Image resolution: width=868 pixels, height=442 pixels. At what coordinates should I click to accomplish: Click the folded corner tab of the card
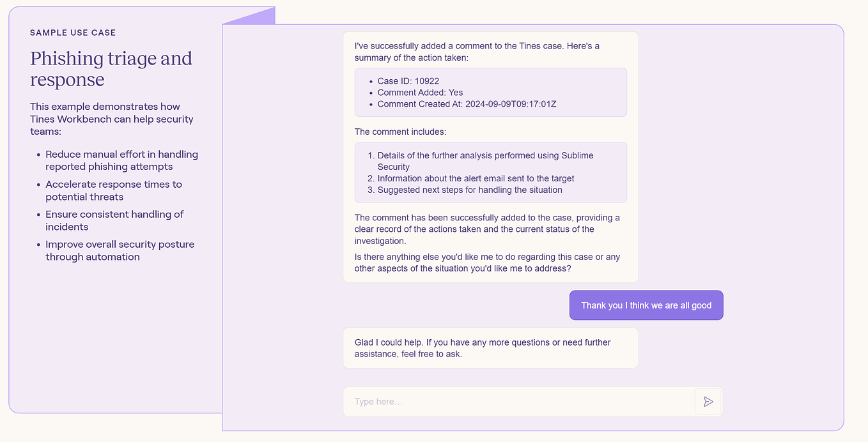point(256,17)
